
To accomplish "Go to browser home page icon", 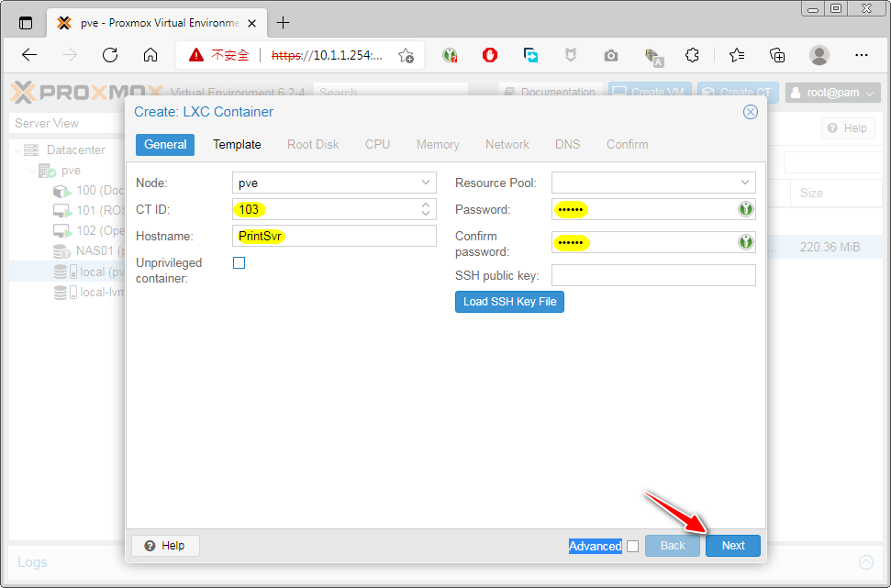I will coord(150,55).
